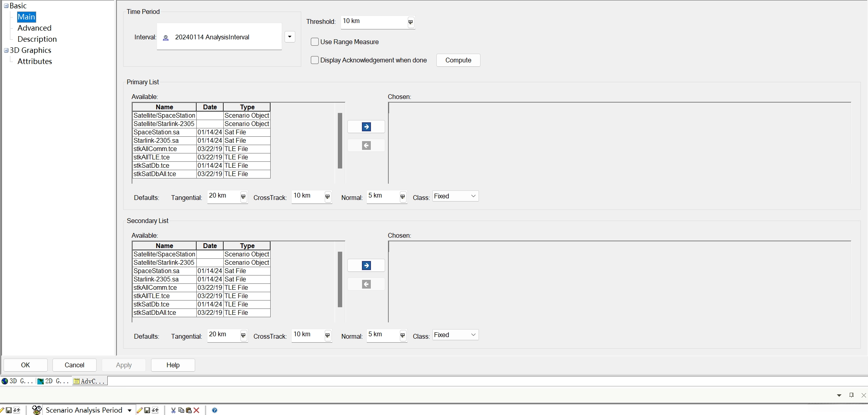Click the Copy toolbar icon
Image resolution: width=868 pixels, height=415 pixels.
click(181, 410)
